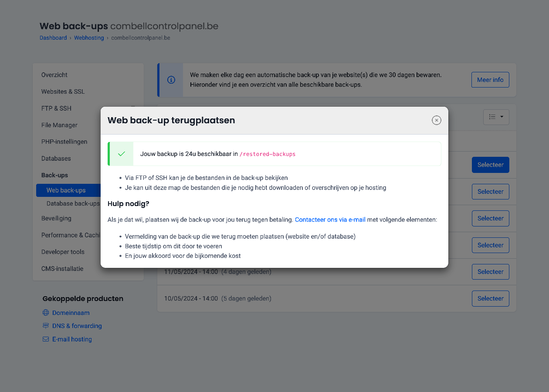Open Websites & SSL in the sidebar
Image resolution: width=549 pixels, height=392 pixels.
[63, 91]
